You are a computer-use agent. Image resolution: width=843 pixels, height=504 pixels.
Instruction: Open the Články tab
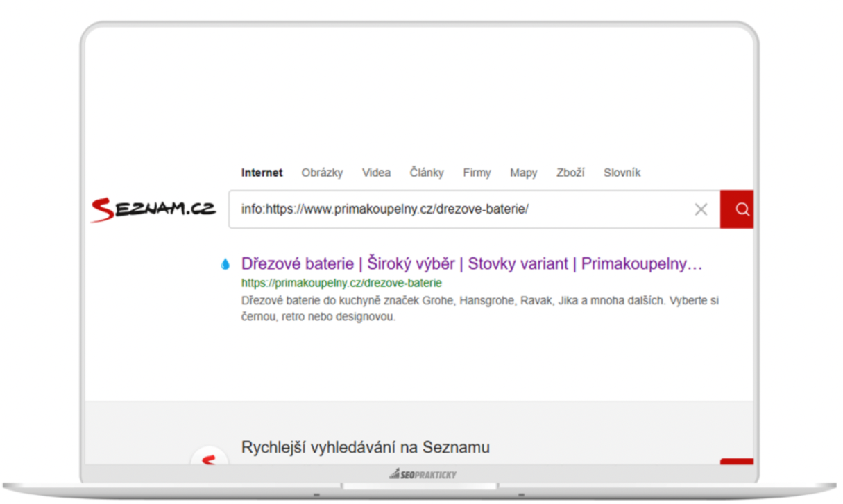coord(427,173)
